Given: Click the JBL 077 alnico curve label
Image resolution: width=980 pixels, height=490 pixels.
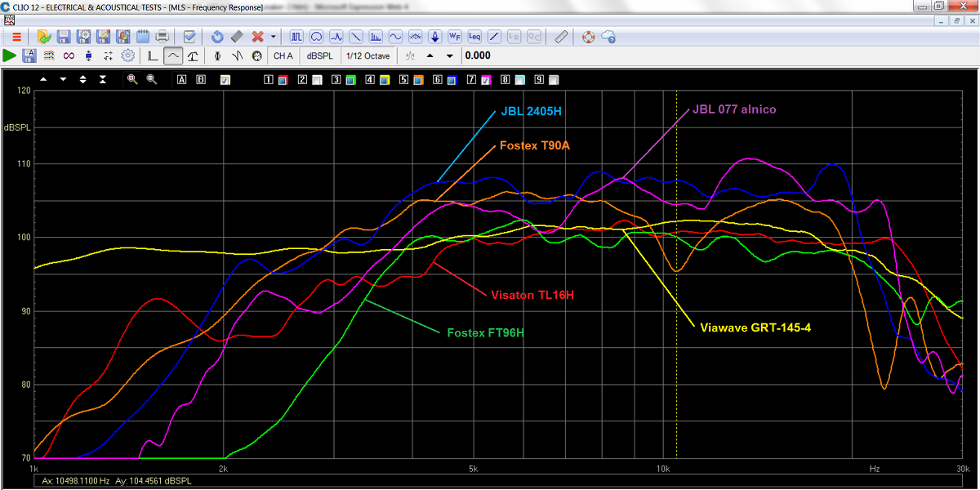Looking at the screenshot, I should coord(734,109).
